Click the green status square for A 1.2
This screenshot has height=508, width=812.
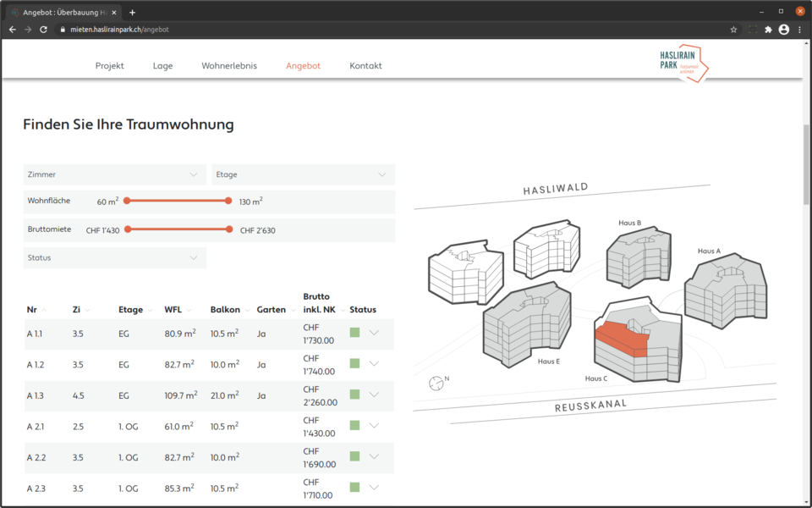(354, 364)
